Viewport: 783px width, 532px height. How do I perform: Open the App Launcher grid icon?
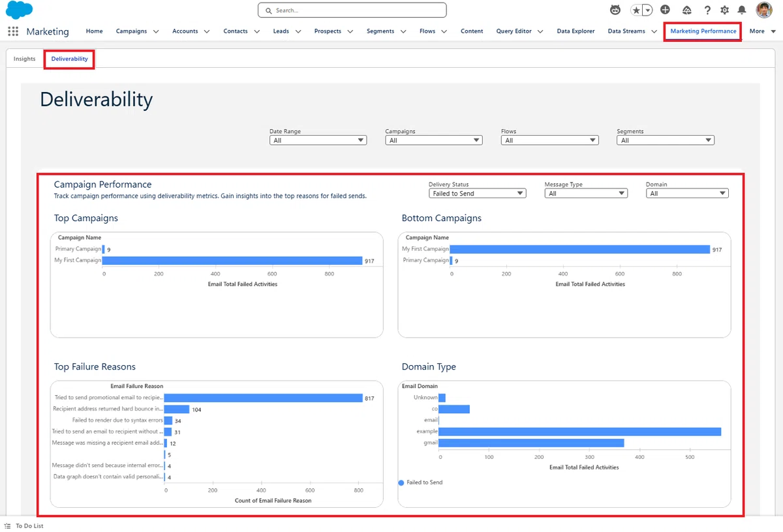point(13,31)
